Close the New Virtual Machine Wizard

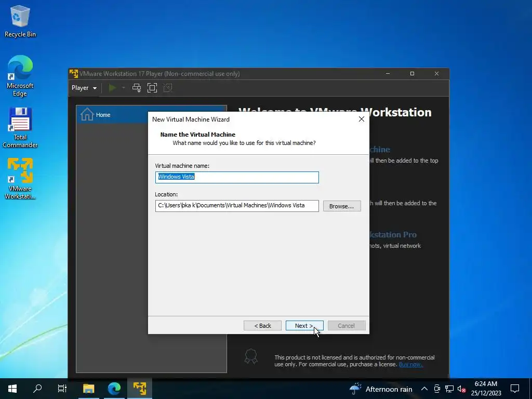[362, 119]
